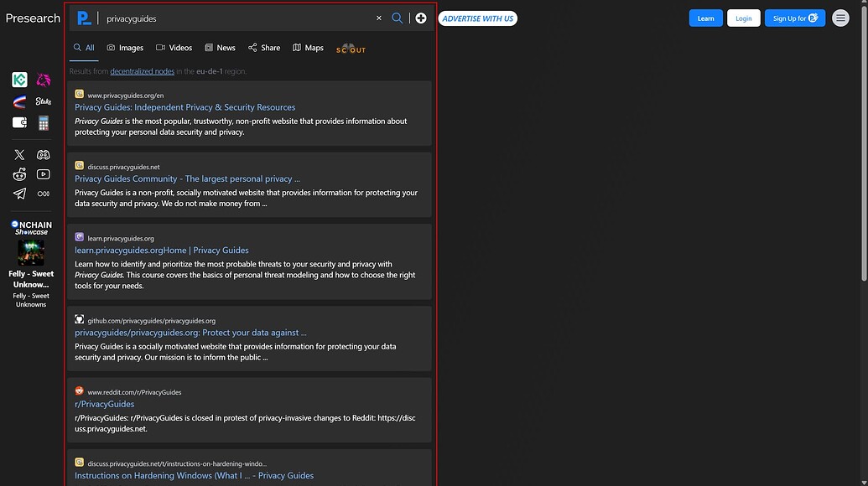Viewport: 868px width, 486px height.
Task: Open the Telegram paper-plane icon
Action: coord(19,194)
